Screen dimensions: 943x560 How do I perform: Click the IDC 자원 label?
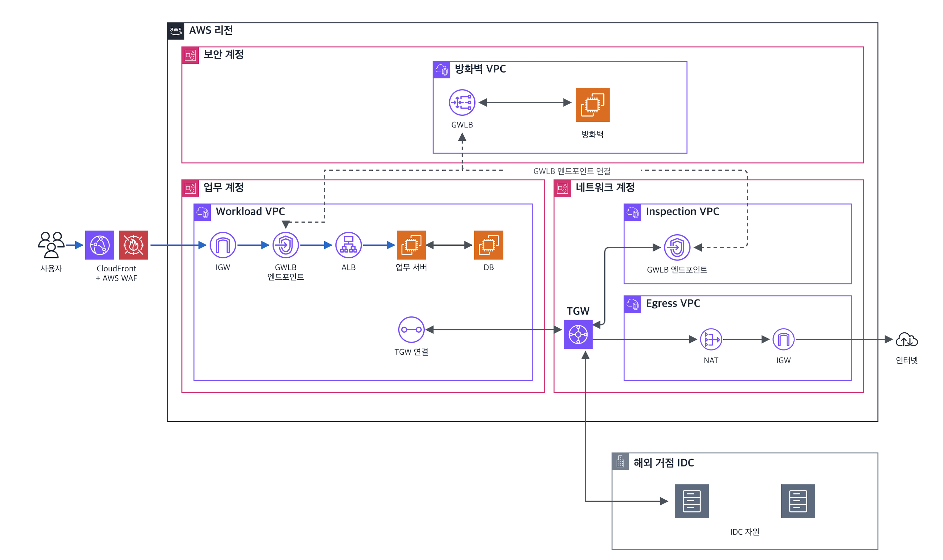(x=745, y=532)
